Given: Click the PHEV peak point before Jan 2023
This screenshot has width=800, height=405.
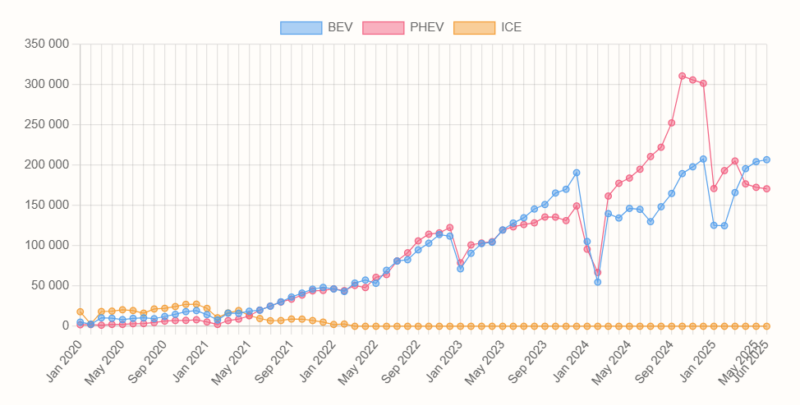Looking at the screenshot, I should (449, 228).
